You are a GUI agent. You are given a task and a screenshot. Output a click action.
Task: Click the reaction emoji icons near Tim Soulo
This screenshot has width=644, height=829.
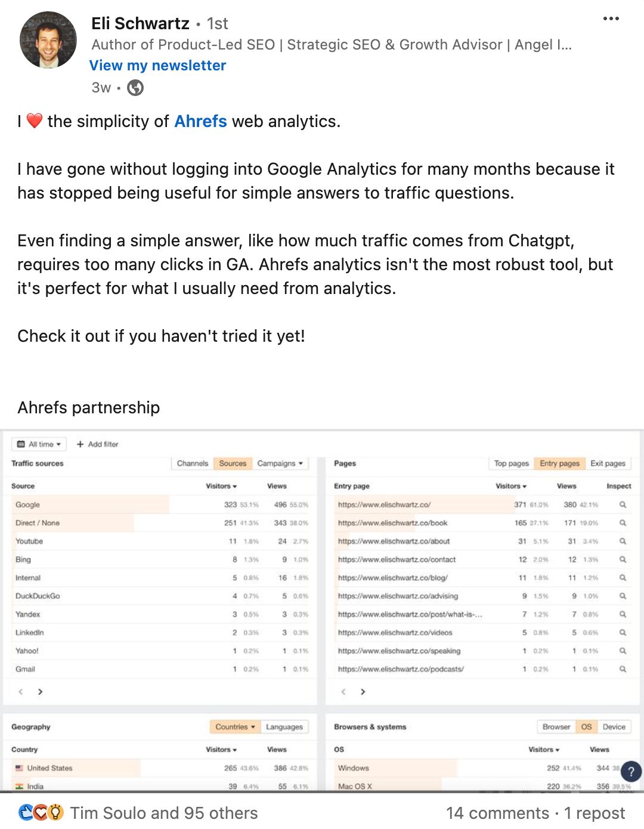point(39,812)
